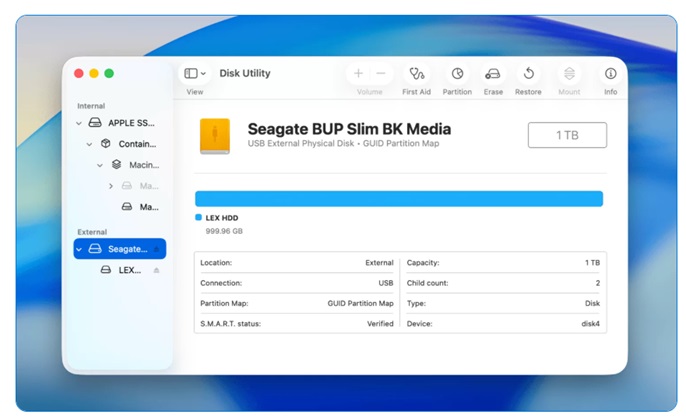Screen dimensions: 686x418
Task: Click the remove Volume minus button
Action: 381,74
